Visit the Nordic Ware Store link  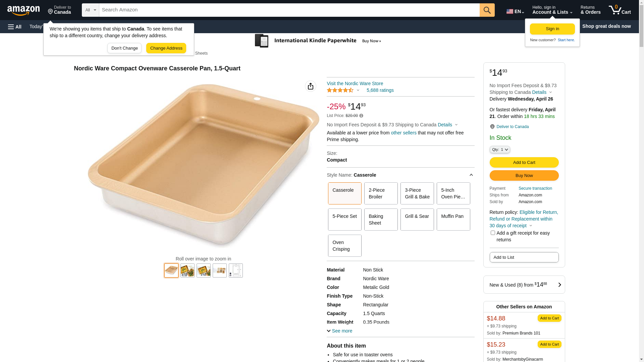point(355,83)
